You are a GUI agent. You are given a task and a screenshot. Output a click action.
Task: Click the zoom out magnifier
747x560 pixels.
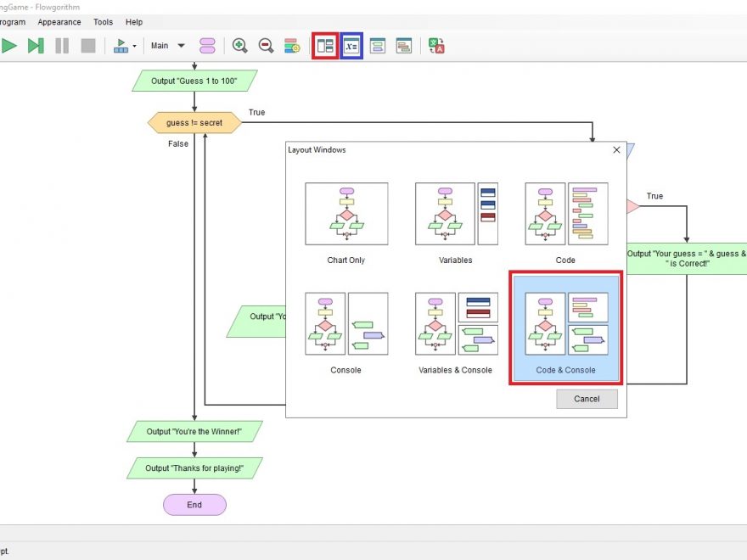click(x=266, y=46)
